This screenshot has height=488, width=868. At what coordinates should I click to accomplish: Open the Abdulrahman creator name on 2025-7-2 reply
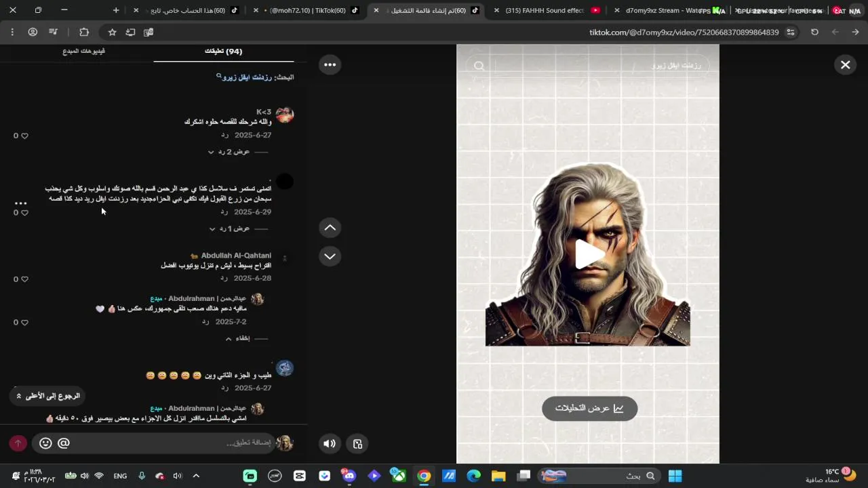[207, 299]
